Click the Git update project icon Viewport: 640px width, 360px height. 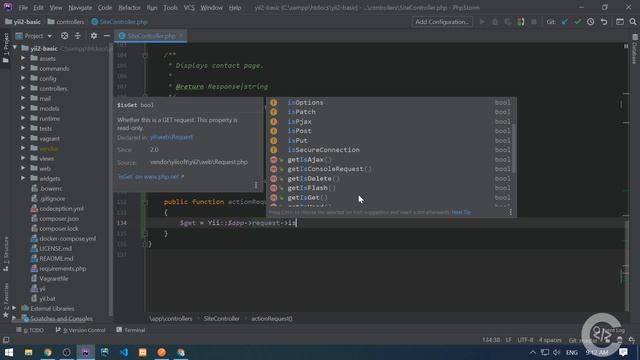pyautogui.click(x=564, y=22)
